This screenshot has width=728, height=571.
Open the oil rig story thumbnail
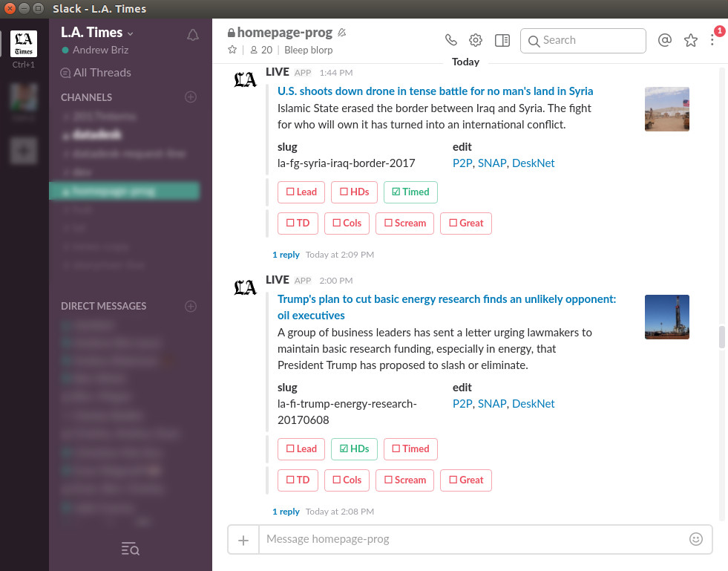[x=666, y=317]
